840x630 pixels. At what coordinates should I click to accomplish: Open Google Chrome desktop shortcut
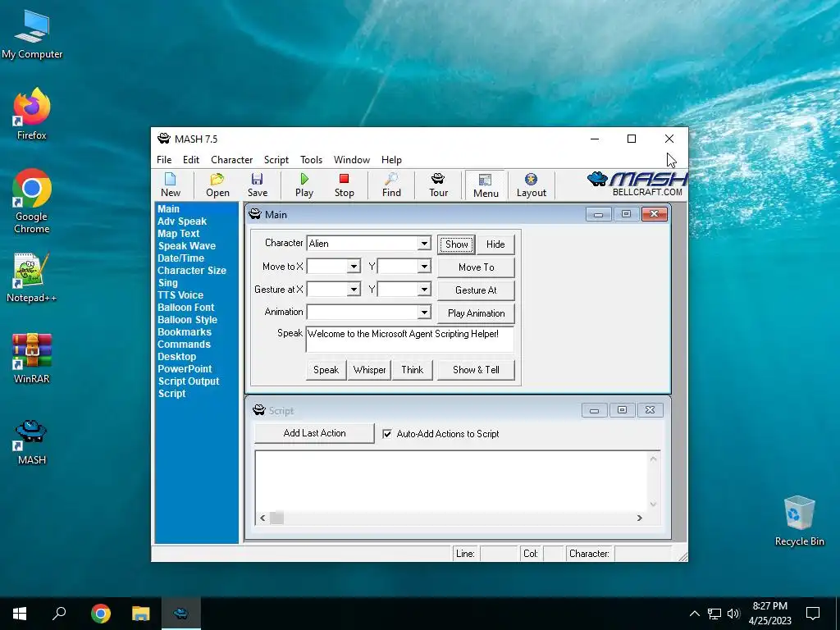(32, 201)
